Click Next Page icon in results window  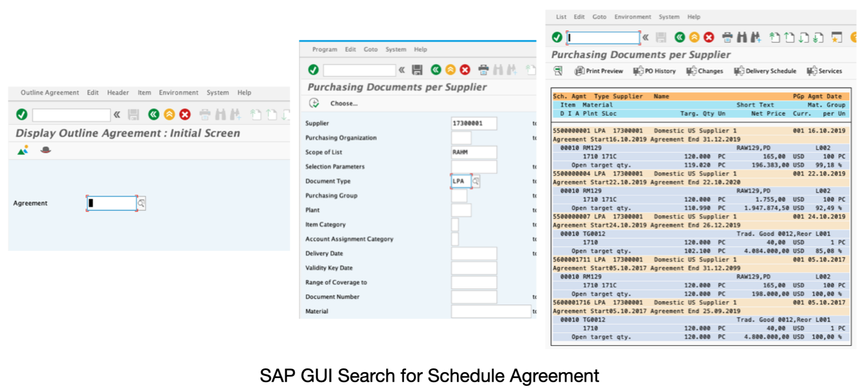coord(804,37)
